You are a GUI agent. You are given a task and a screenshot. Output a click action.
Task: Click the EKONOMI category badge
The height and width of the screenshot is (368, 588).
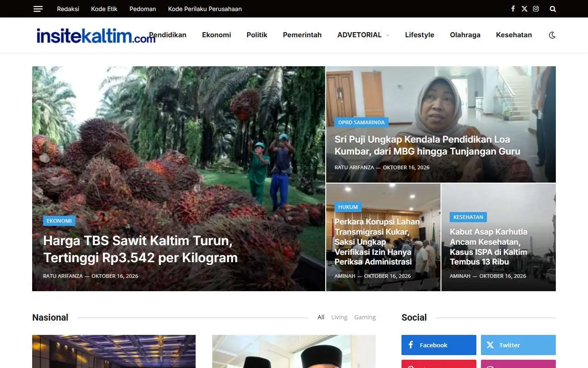pyautogui.click(x=59, y=221)
